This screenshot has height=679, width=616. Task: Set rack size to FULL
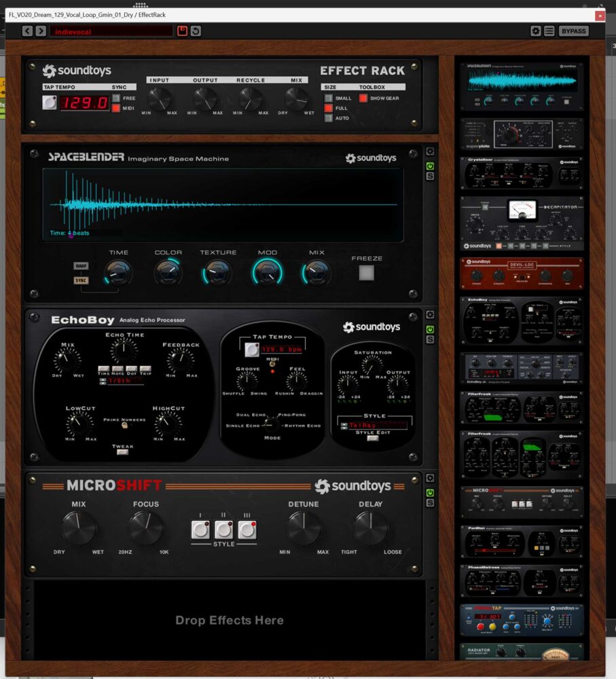point(328,108)
